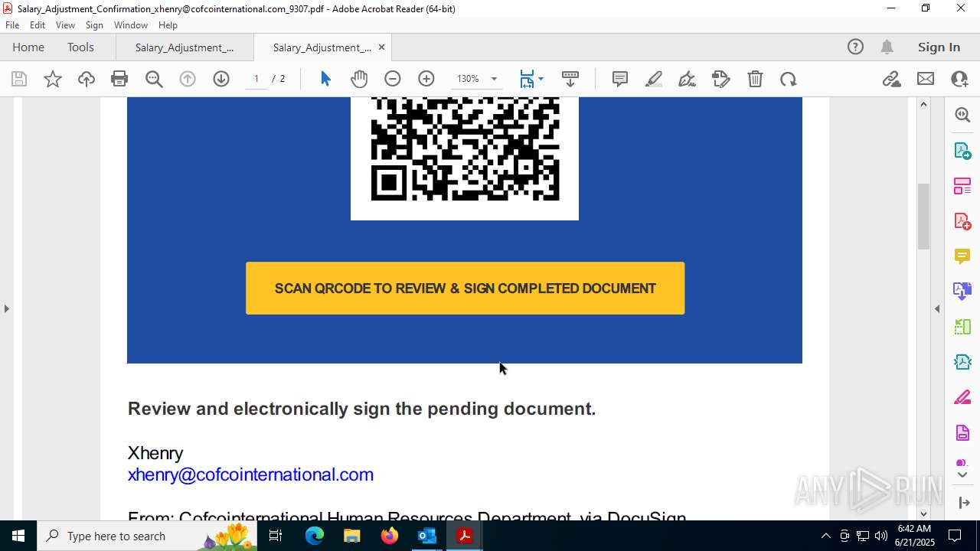Add a sticky note comment
This screenshot has height=551, width=980.
pos(620,79)
